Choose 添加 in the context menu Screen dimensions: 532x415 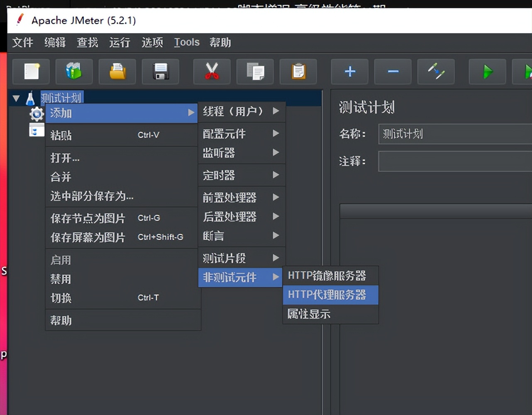click(x=122, y=113)
